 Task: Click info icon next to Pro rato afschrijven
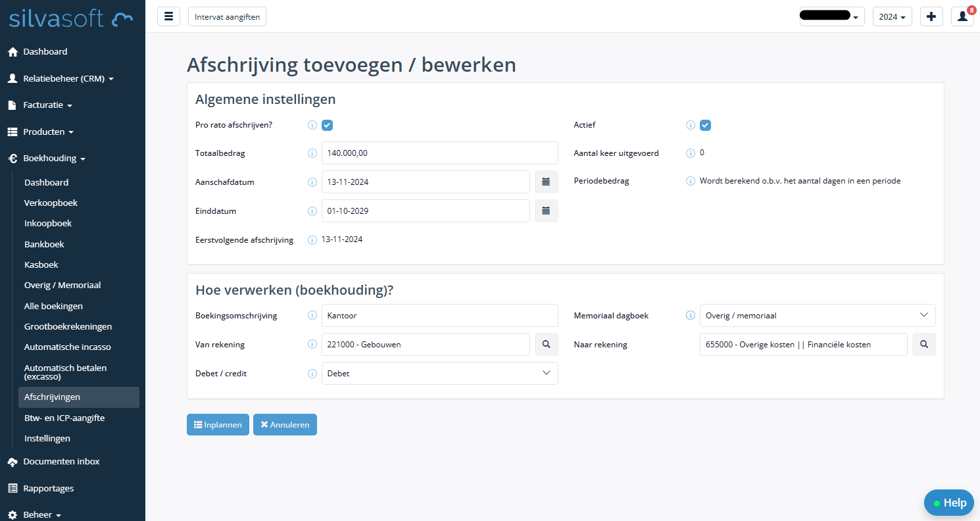click(312, 125)
